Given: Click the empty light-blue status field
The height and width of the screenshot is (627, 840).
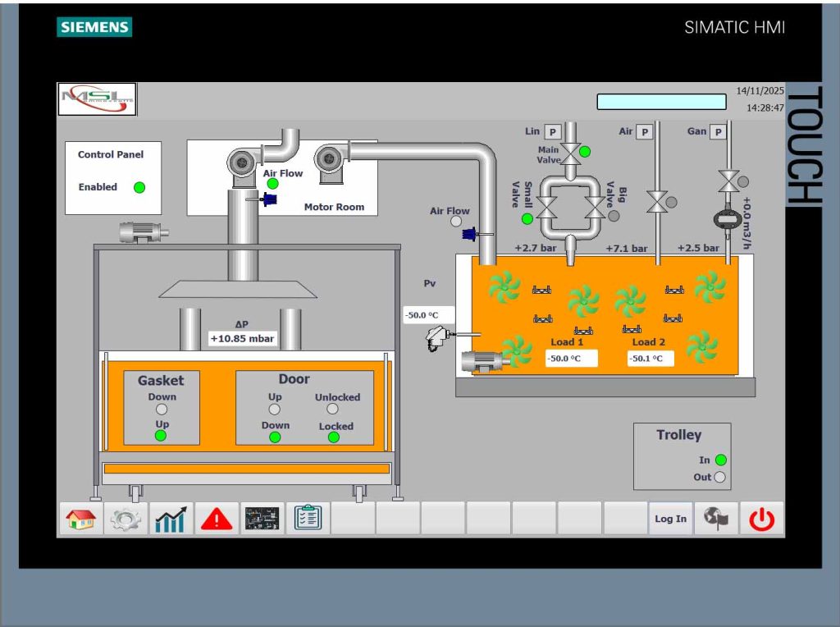Looking at the screenshot, I should (x=661, y=102).
